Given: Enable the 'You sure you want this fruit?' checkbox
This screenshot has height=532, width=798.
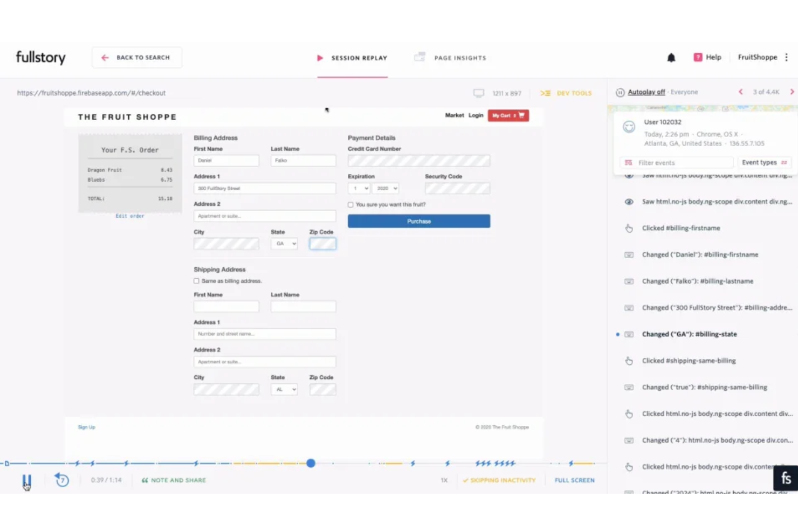Looking at the screenshot, I should pos(350,204).
